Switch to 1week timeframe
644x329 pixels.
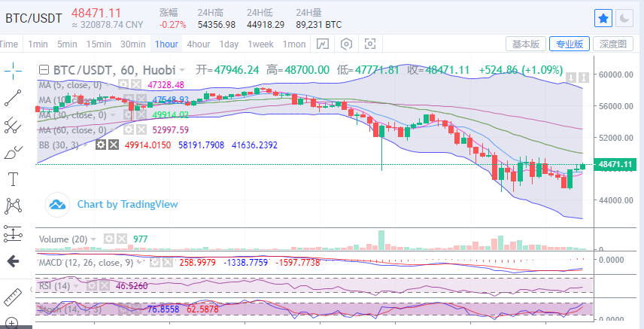click(x=260, y=44)
